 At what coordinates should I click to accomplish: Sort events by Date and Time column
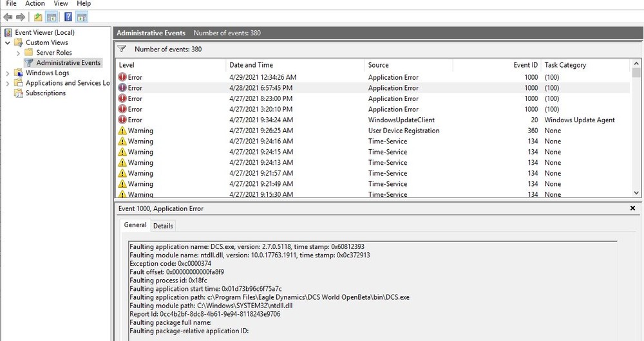pyautogui.click(x=295, y=65)
